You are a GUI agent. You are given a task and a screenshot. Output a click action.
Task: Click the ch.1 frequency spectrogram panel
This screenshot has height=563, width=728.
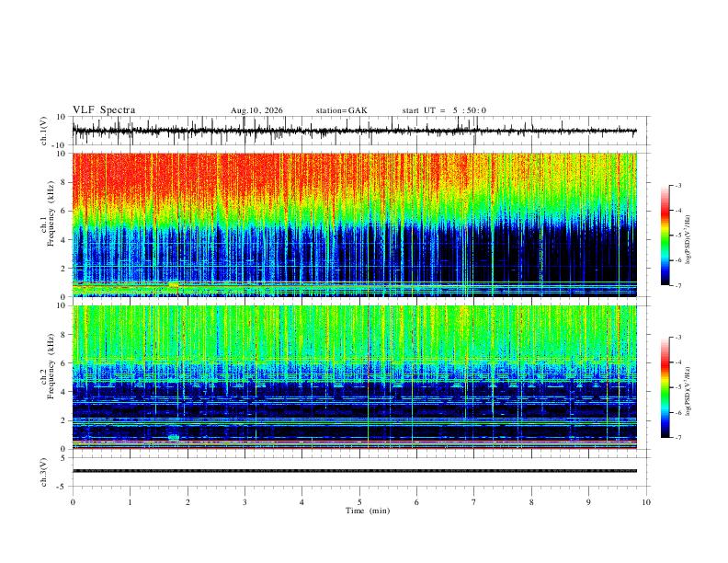pyautogui.click(x=354, y=224)
